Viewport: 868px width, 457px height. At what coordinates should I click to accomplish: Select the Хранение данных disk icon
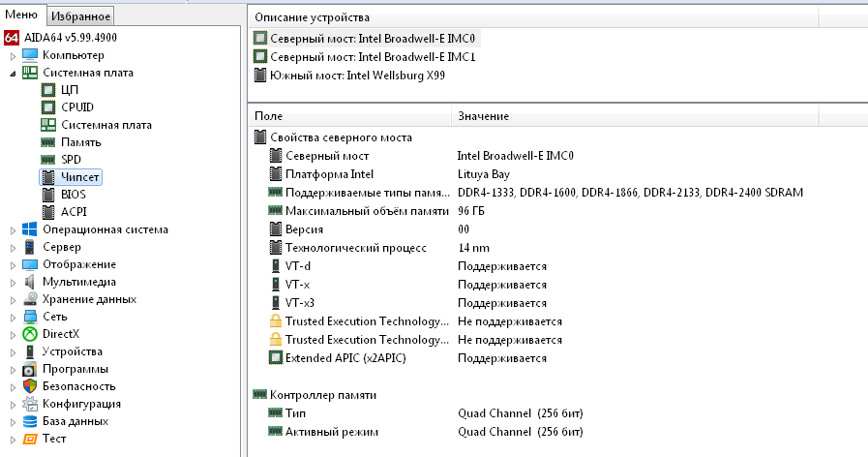coord(30,299)
